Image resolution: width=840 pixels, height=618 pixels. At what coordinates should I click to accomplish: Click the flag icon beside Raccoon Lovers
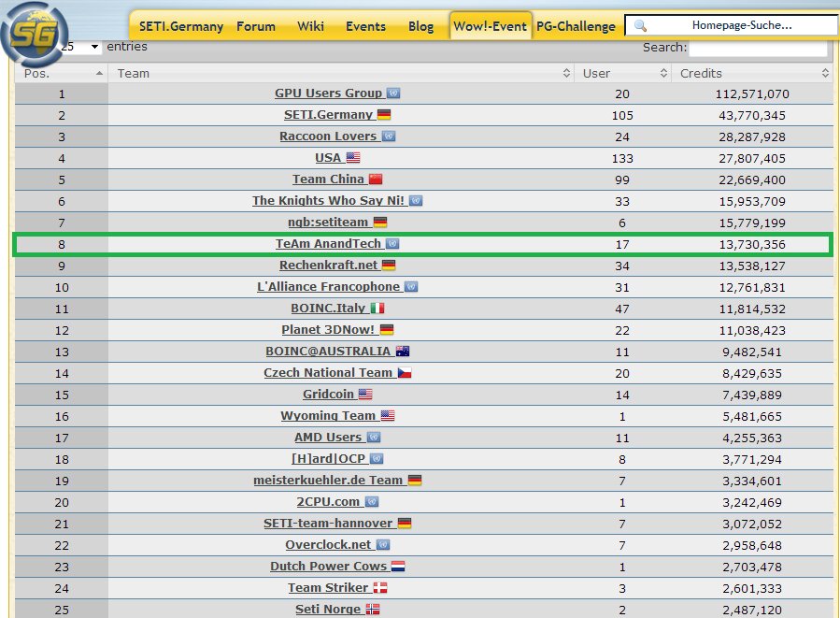click(x=389, y=137)
